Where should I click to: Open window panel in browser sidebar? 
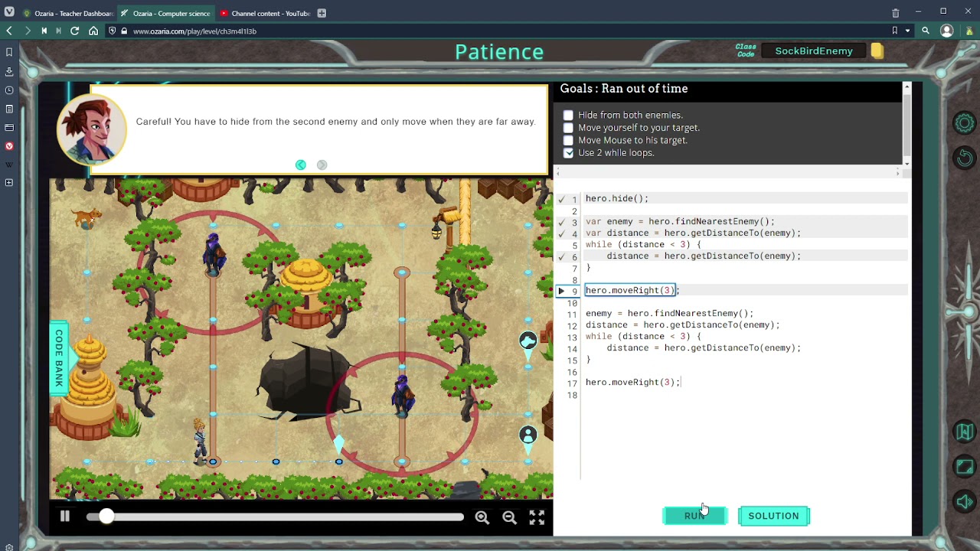pos(9,127)
